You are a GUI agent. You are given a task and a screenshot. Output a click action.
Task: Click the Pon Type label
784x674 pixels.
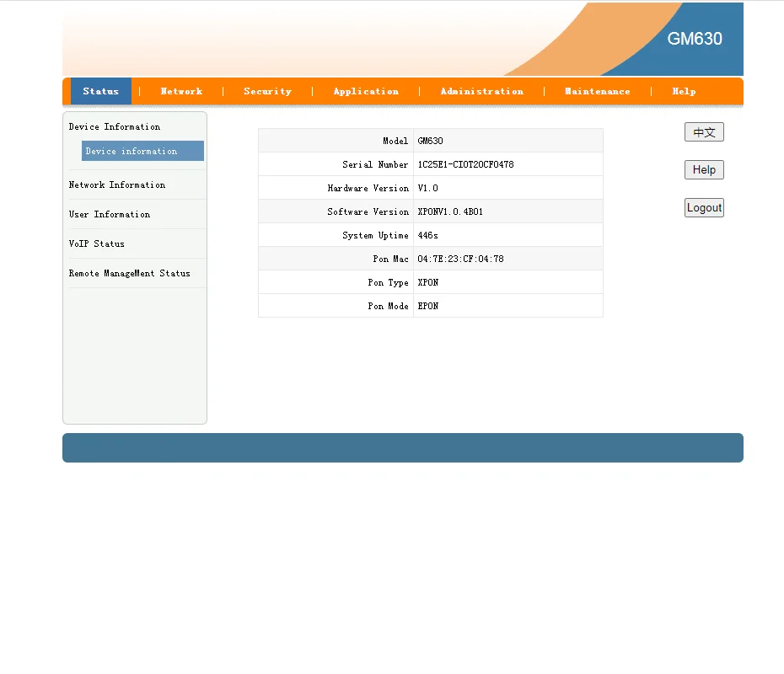pos(388,282)
